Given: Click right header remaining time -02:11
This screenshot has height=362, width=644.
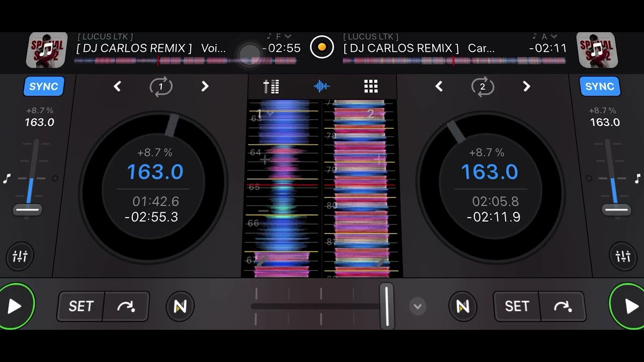Looking at the screenshot, I should tap(548, 48).
